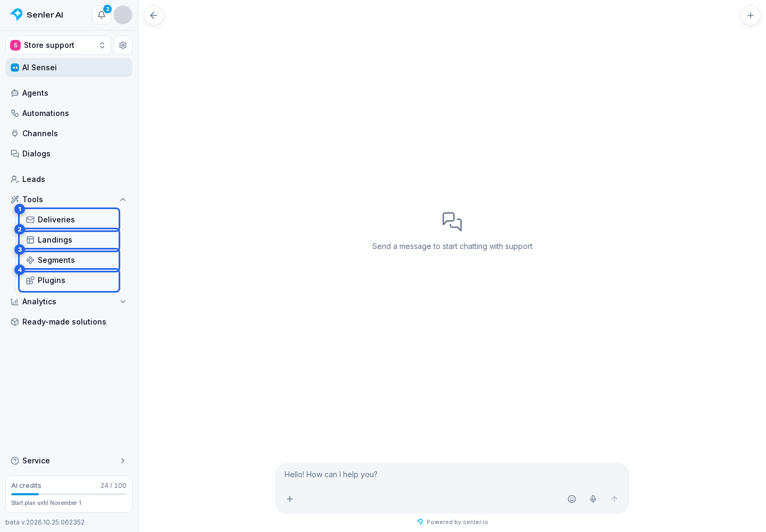Open Deliveries under Tools
This screenshot has height=532, width=766.
(69, 220)
